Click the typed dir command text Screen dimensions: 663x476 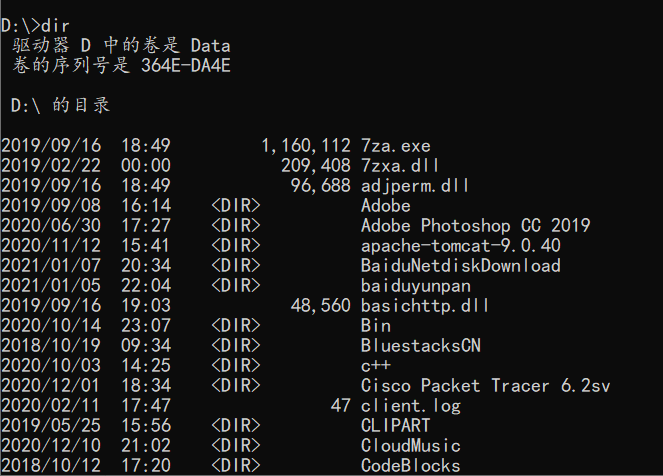click(x=54, y=20)
